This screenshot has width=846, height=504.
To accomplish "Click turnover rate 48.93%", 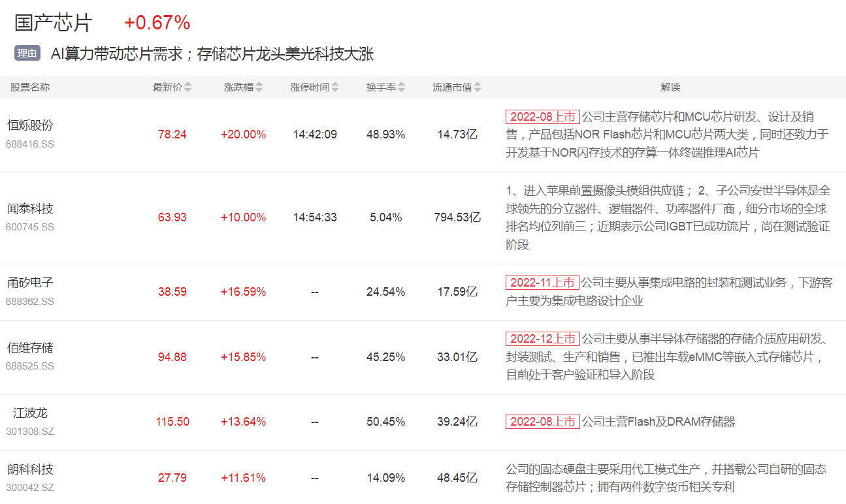I will click(x=386, y=134).
